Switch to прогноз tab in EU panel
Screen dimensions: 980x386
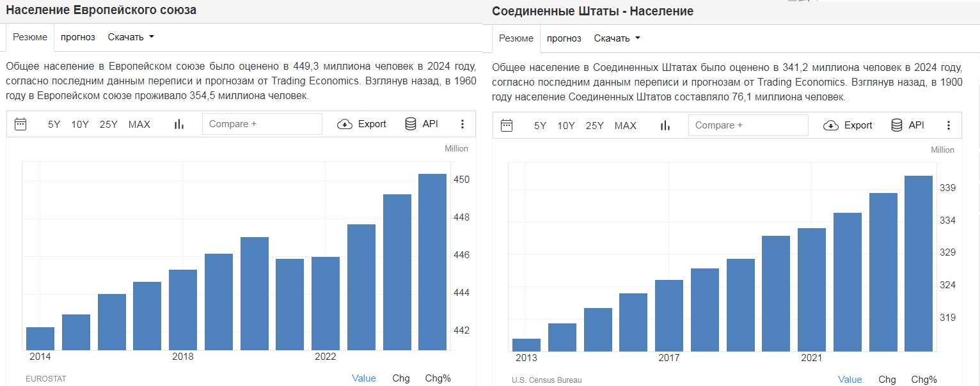78,37
